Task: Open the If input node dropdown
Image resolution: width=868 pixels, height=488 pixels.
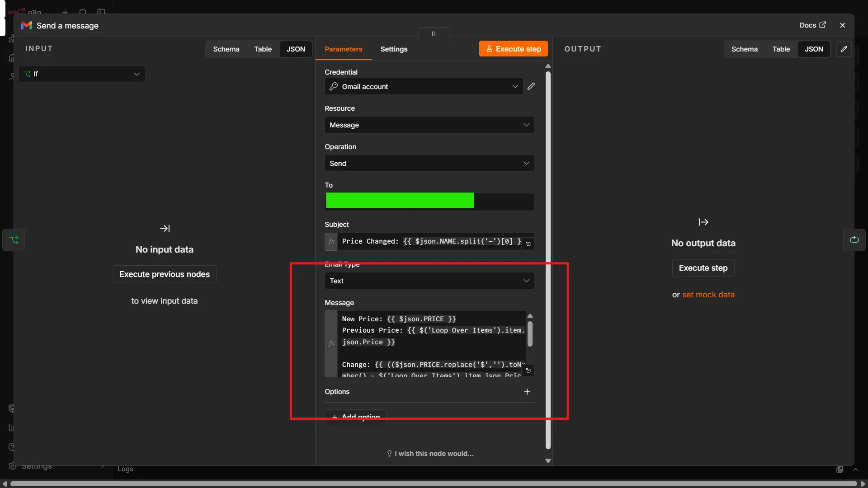Action: pyautogui.click(x=82, y=74)
